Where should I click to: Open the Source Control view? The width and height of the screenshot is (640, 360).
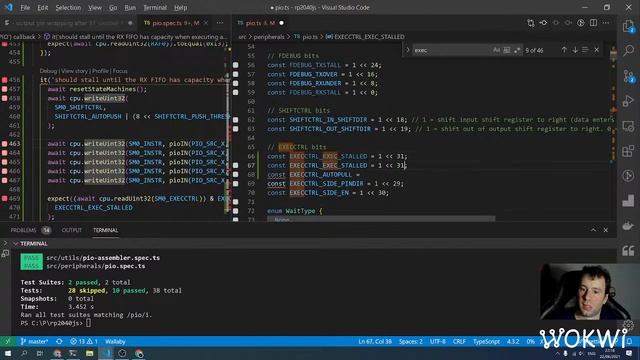629,77
